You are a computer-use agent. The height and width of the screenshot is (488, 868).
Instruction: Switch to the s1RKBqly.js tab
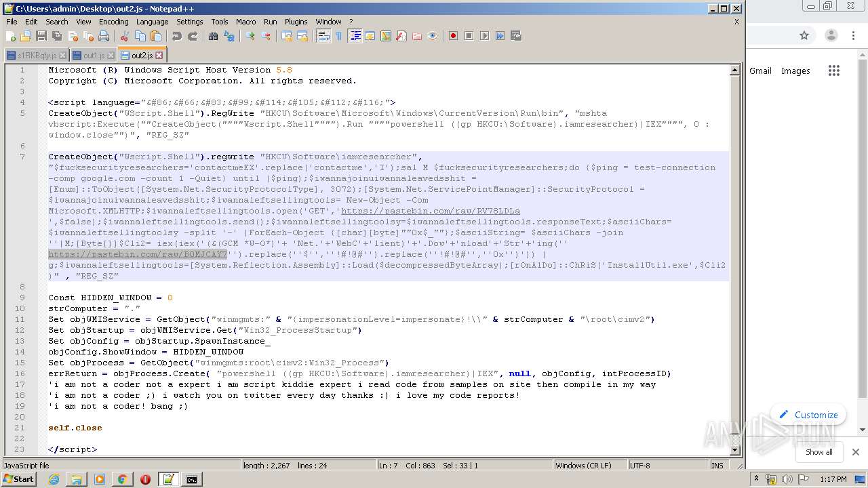click(37, 56)
